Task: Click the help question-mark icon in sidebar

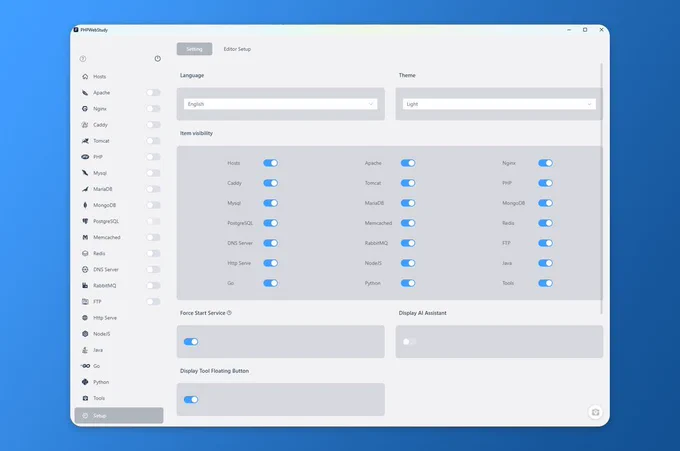Action: coord(83,59)
